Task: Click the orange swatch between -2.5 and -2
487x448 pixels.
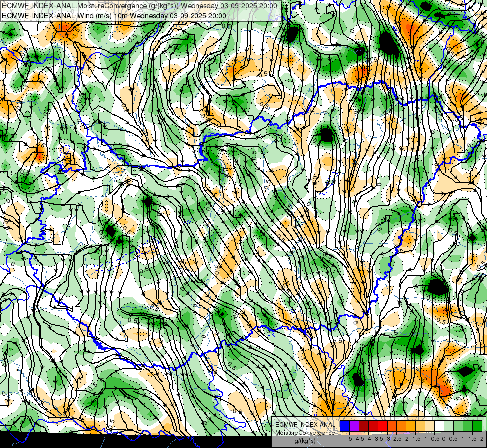Action: click(401, 426)
